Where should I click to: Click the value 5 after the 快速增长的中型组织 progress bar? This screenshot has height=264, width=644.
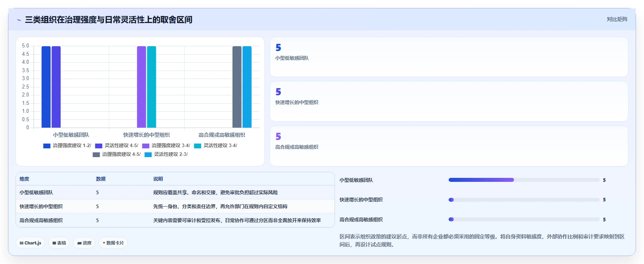(x=604, y=200)
